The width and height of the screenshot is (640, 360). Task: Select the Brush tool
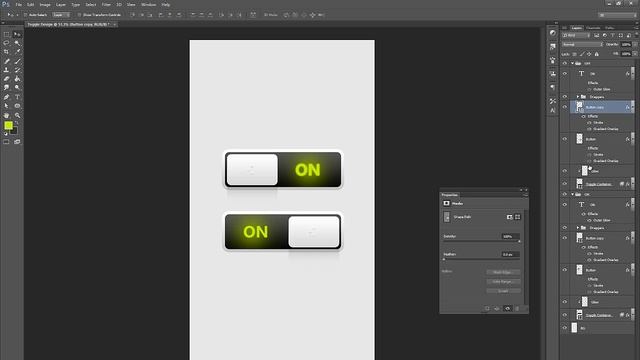pos(17,61)
